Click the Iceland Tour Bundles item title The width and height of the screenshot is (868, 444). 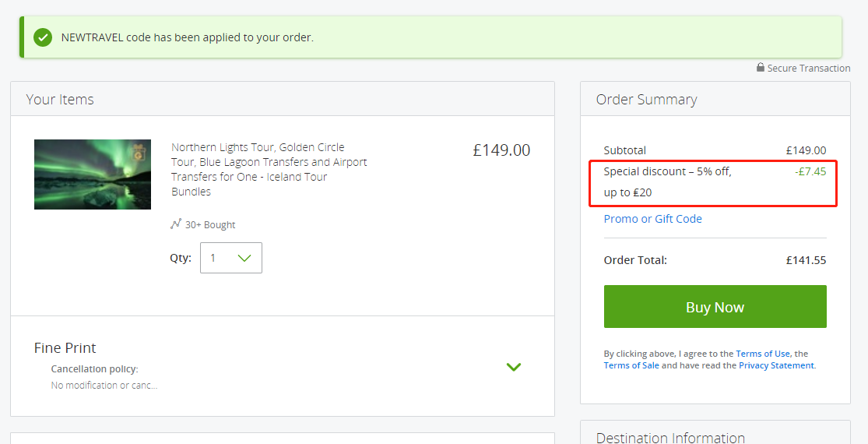coord(269,169)
